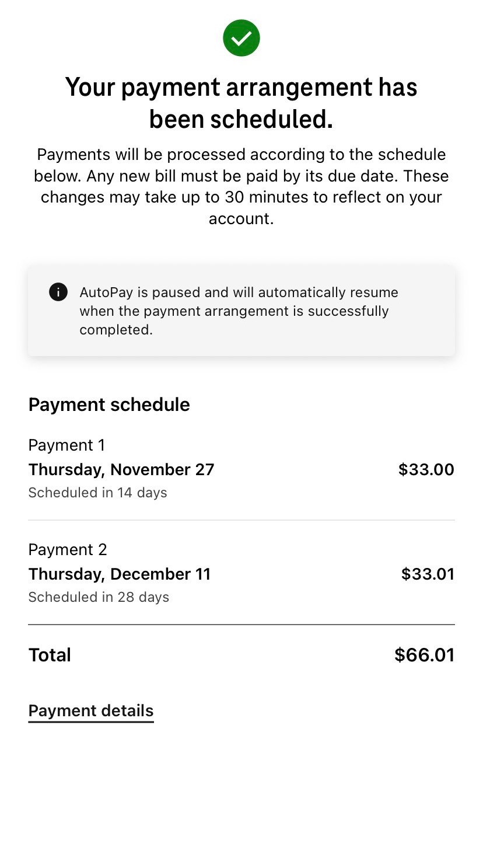Click the payment arrangement scheduled heading
This screenshot has width=483, height=868.
coord(241,103)
